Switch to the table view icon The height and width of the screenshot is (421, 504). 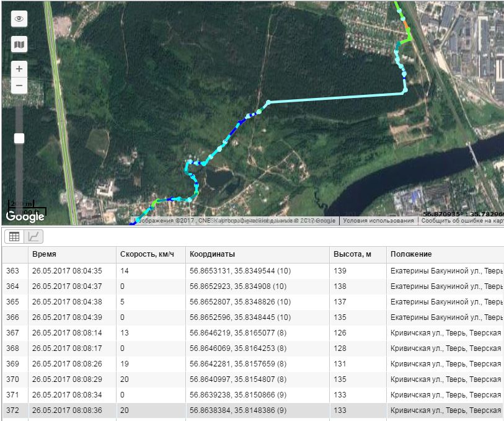click(14, 236)
